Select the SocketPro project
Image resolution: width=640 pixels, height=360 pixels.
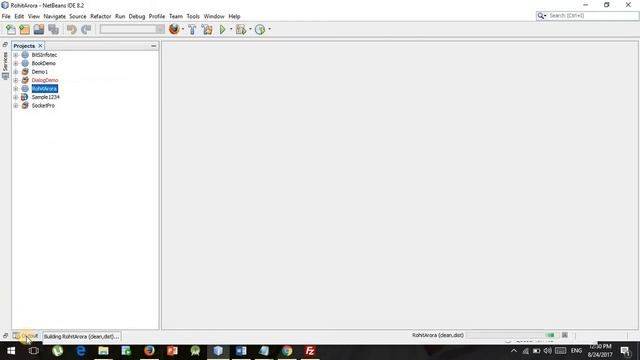click(43, 105)
